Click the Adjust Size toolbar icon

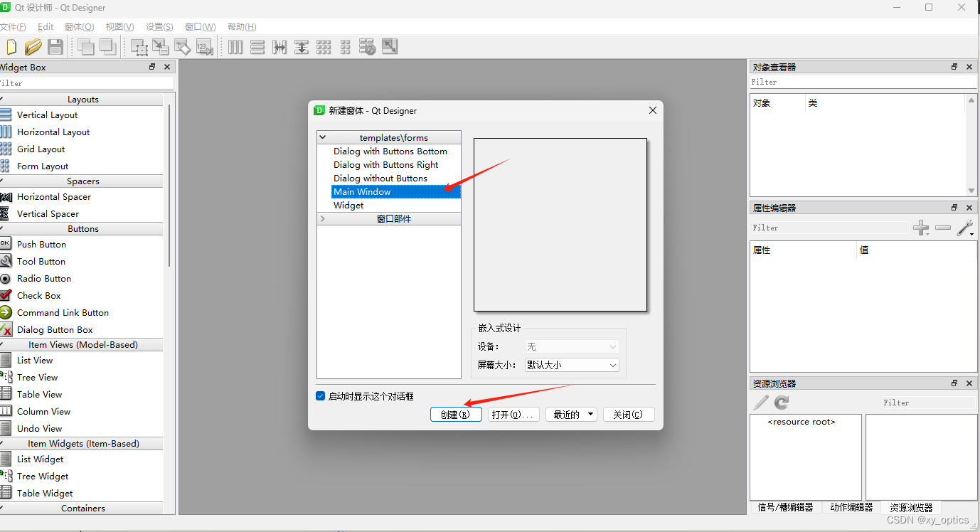click(x=390, y=47)
